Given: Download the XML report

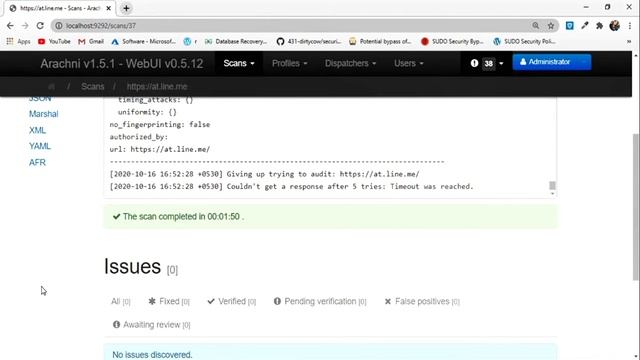Looking at the screenshot, I should click(x=38, y=130).
